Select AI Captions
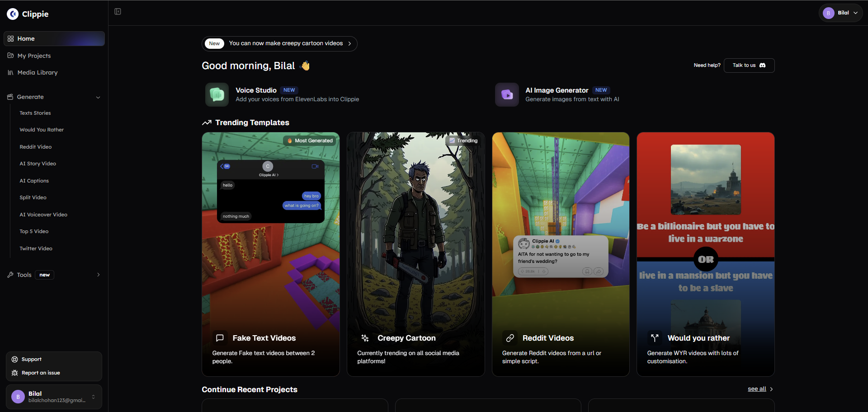The image size is (868, 412). [34, 181]
